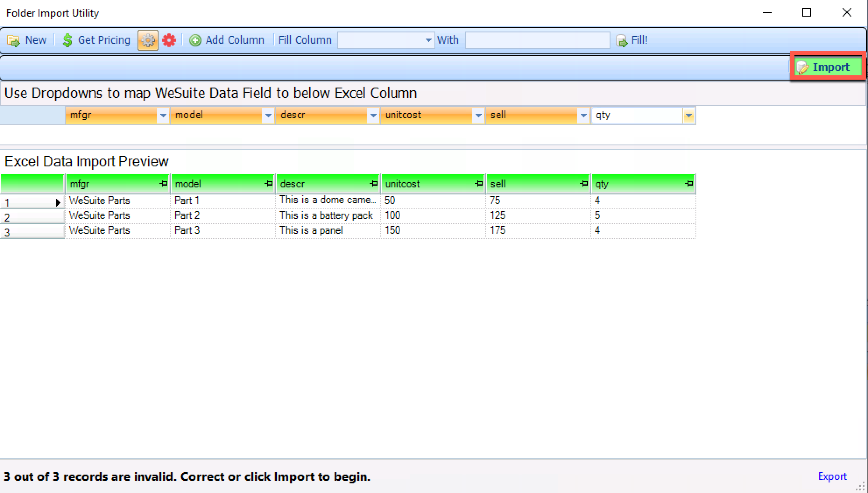Select the unitcost cell showing 50

tap(433, 201)
